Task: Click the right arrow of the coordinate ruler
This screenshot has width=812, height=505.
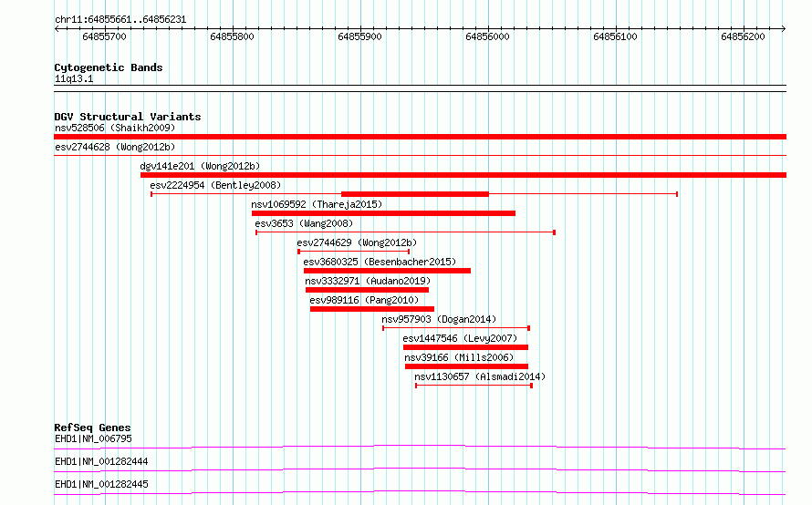Action: (784, 29)
